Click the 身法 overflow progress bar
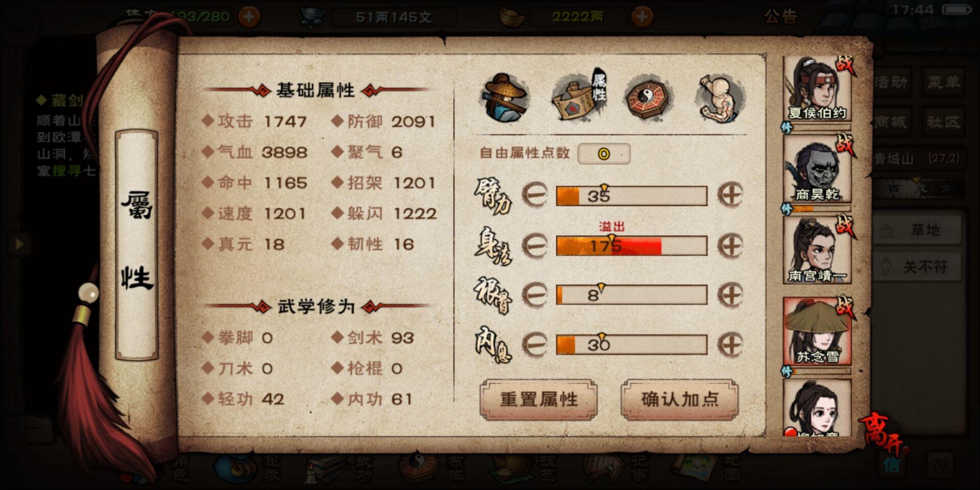 (x=631, y=246)
